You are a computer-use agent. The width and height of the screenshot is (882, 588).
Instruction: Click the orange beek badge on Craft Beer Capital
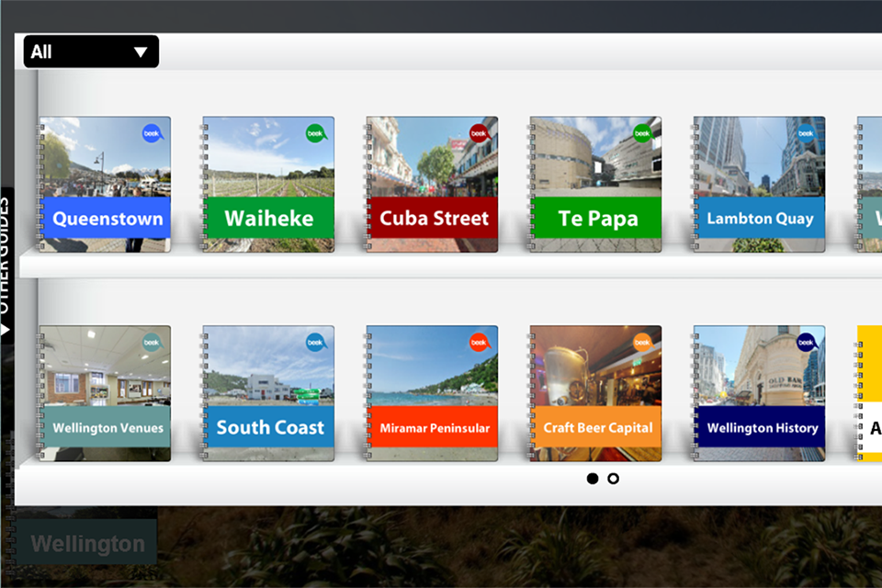(643, 342)
